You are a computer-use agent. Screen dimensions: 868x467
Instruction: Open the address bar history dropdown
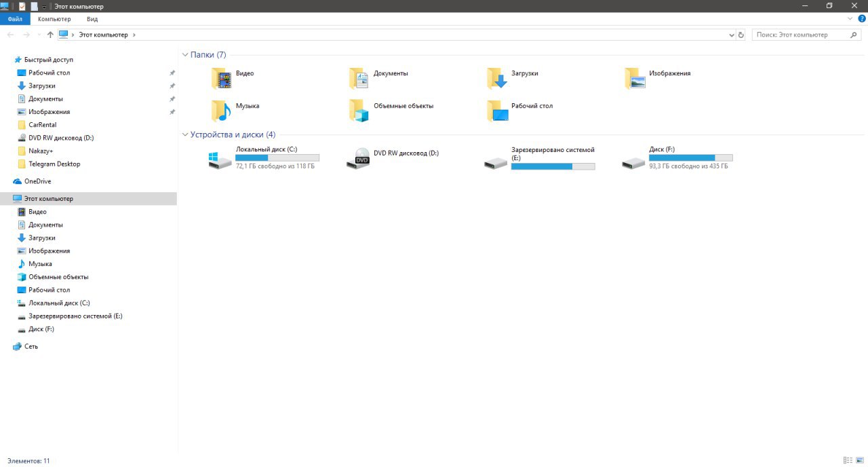[x=731, y=35]
